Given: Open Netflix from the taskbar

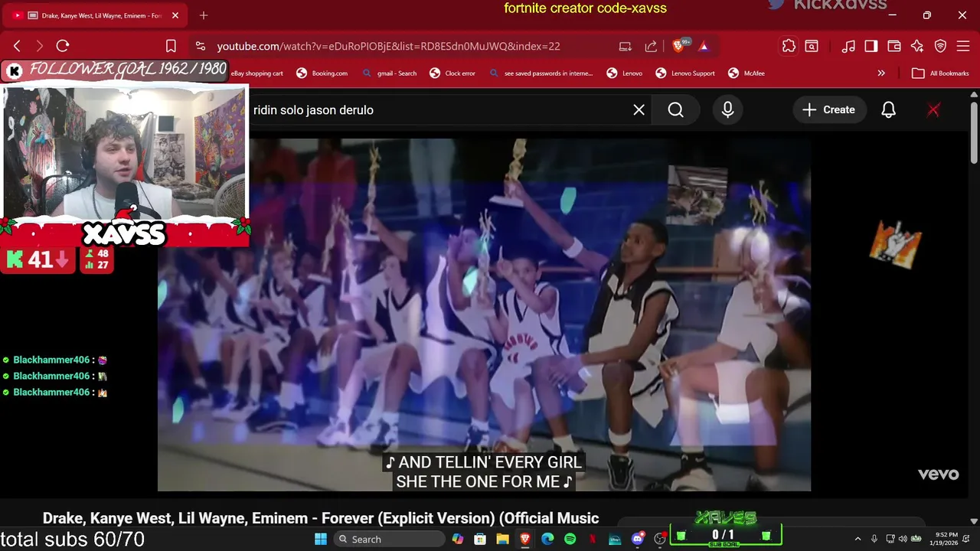Looking at the screenshot, I should (x=593, y=539).
